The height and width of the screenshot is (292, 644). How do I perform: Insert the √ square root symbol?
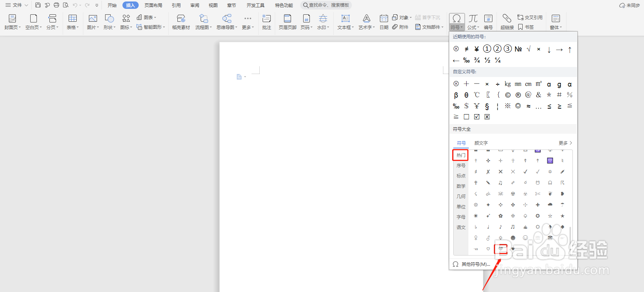pyautogui.click(x=529, y=49)
